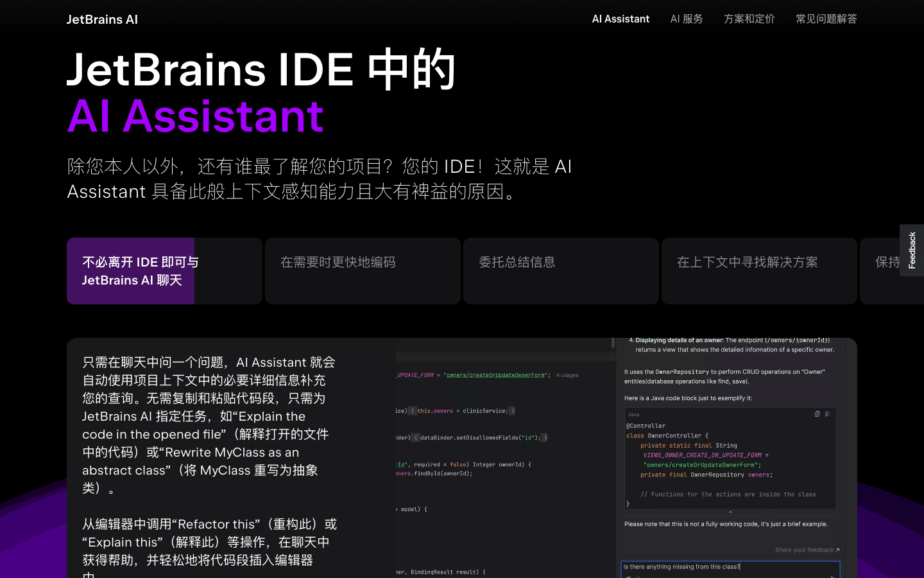
Task: Open the 在上下文中寻找解决方案 card
Action: pos(759,270)
